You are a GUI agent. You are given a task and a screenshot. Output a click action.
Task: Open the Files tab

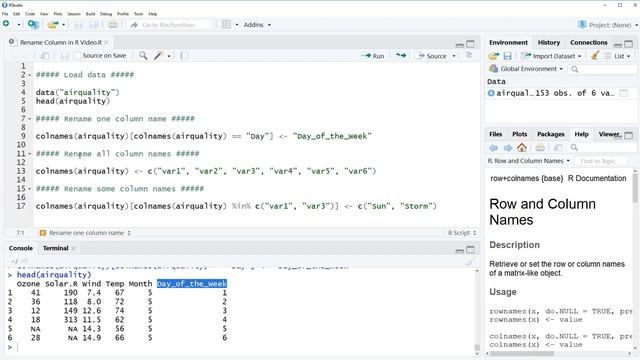[x=496, y=134]
